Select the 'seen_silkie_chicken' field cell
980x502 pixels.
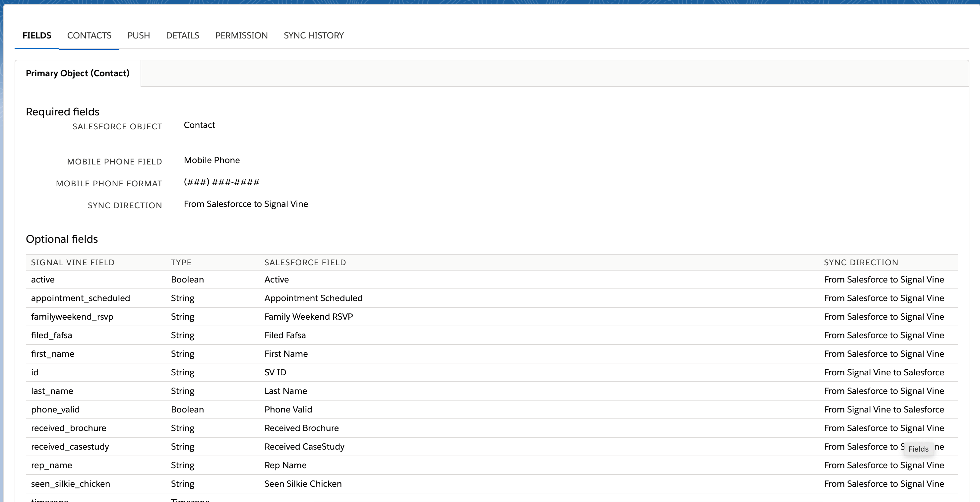pyautogui.click(x=70, y=484)
